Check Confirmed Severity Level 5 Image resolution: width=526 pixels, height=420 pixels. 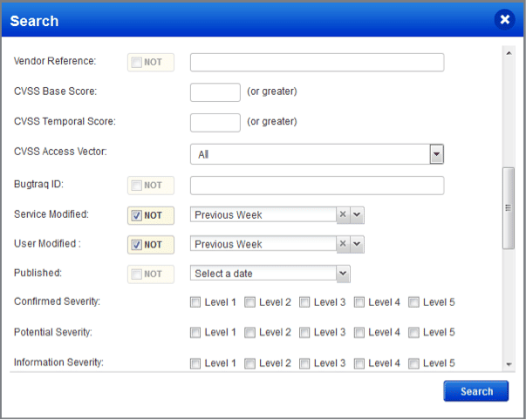pyautogui.click(x=413, y=302)
